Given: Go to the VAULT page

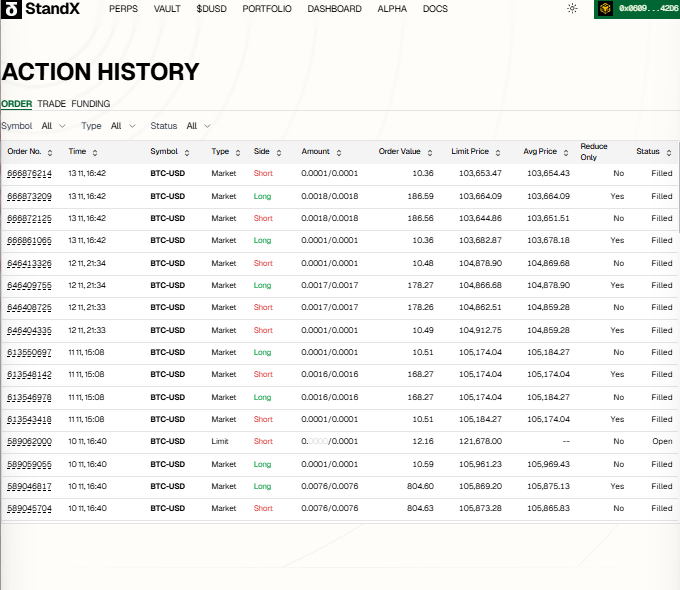Looking at the screenshot, I should [x=167, y=9].
